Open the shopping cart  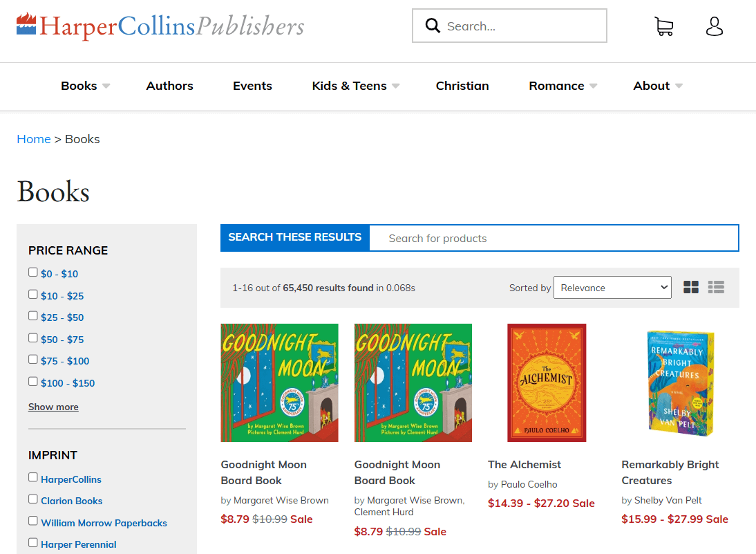(663, 26)
